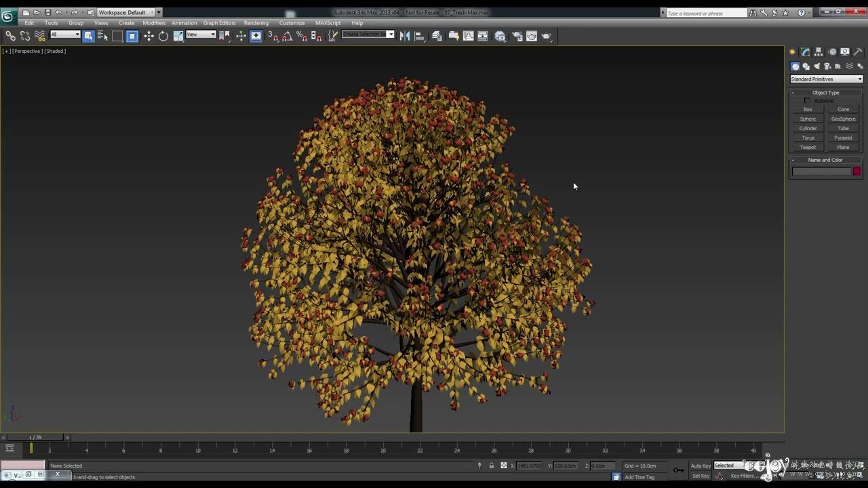
Task: Choose Rectangular Selection Region tool
Action: 117,36
